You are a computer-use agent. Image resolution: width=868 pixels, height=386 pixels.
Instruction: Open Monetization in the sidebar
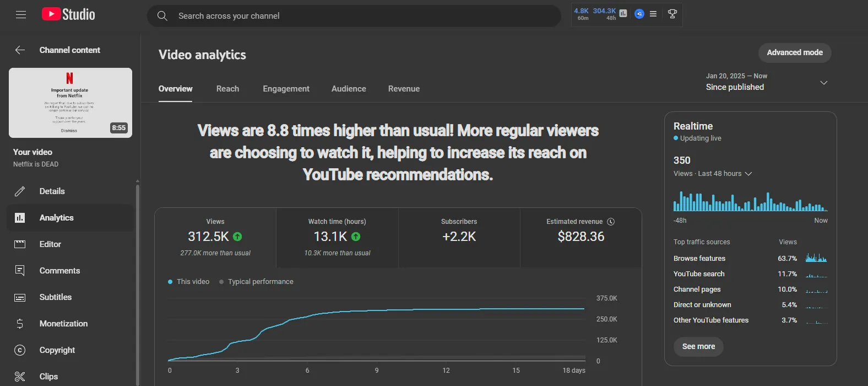point(70,324)
